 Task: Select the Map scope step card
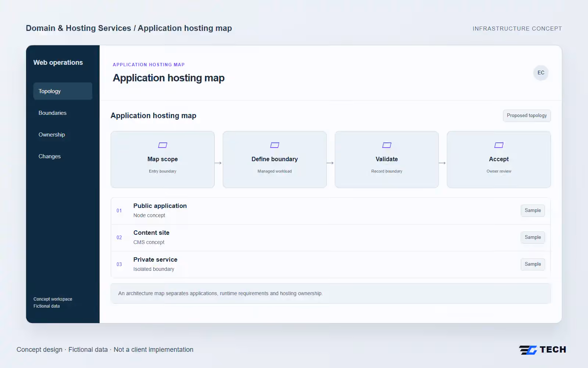pos(162,159)
